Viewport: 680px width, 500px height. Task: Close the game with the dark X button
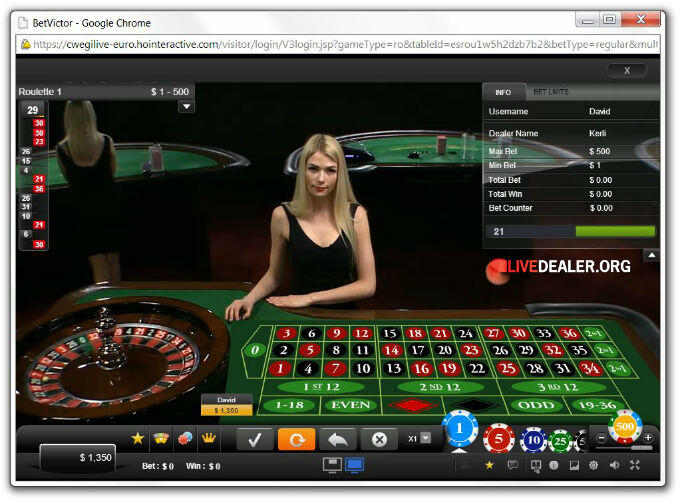627,70
